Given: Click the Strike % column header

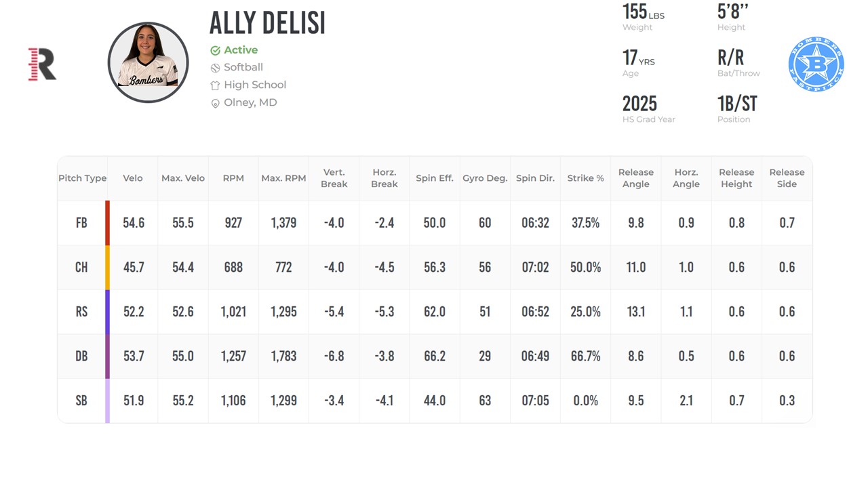Looking at the screenshot, I should 585,178.
